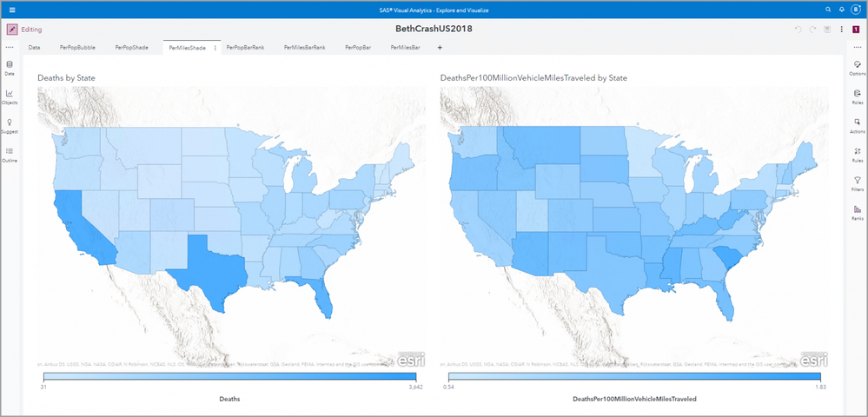Open the PerMilesShade tab options menu
This screenshot has height=417, width=868.
click(215, 48)
